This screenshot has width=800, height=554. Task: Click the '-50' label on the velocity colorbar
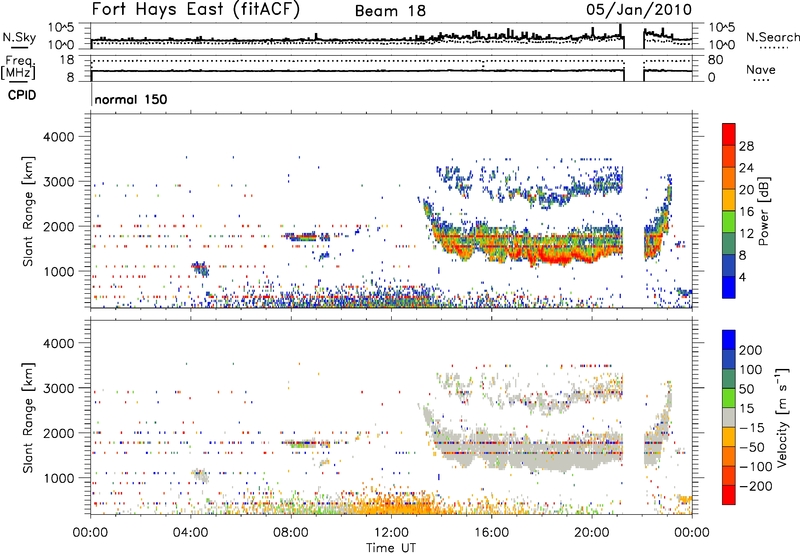click(752, 448)
